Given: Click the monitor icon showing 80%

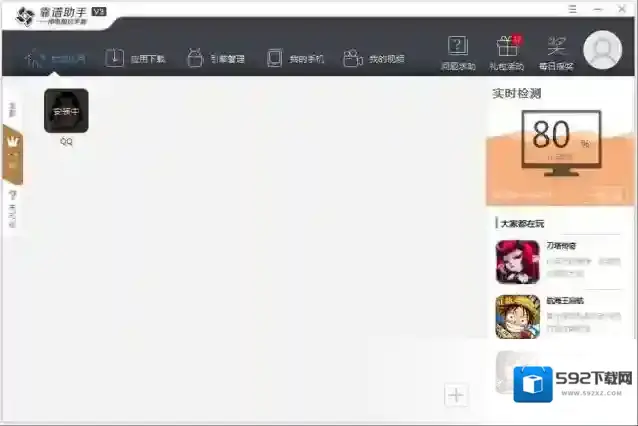Looking at the screenshot, I should (x=560, y=142).
